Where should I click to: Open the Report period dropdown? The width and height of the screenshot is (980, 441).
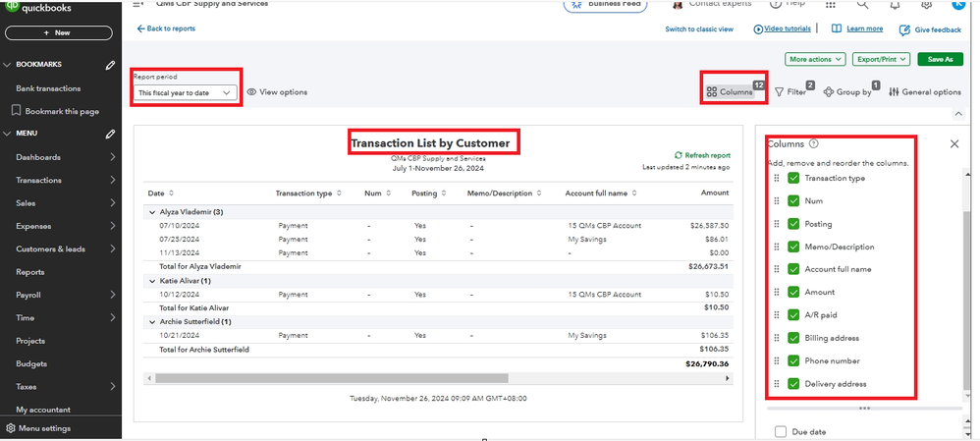[x=186, y=92]
